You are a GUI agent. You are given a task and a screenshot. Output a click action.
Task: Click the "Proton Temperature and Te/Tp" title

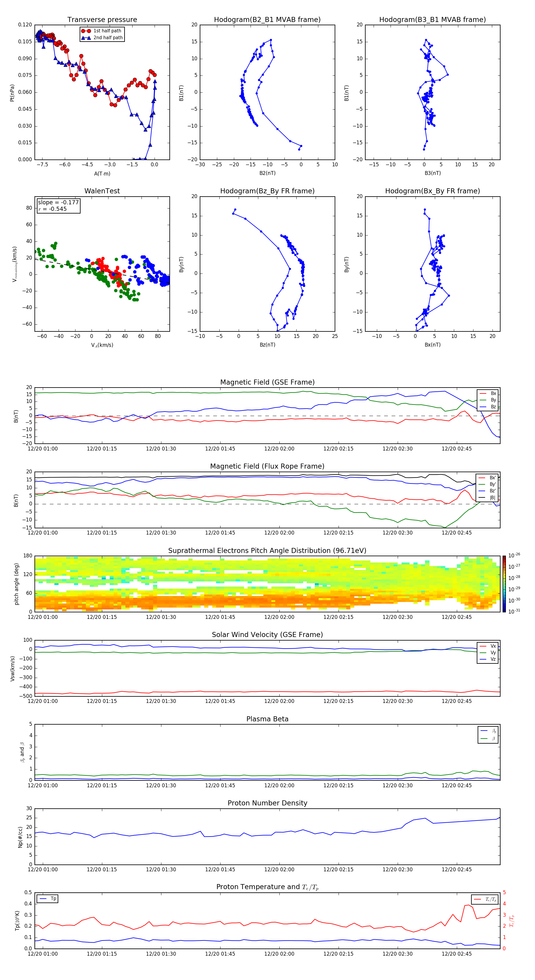tap(267, 887)
